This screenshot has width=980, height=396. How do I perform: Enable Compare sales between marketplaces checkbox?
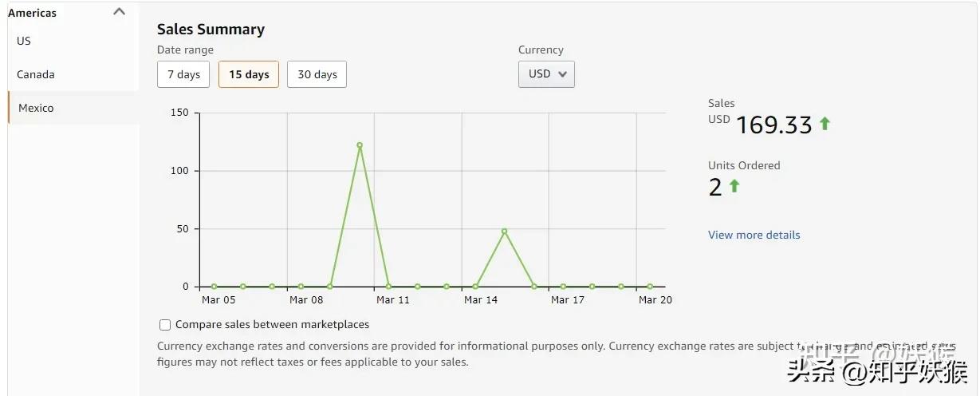pyautogui.click(x=165, y=325)
